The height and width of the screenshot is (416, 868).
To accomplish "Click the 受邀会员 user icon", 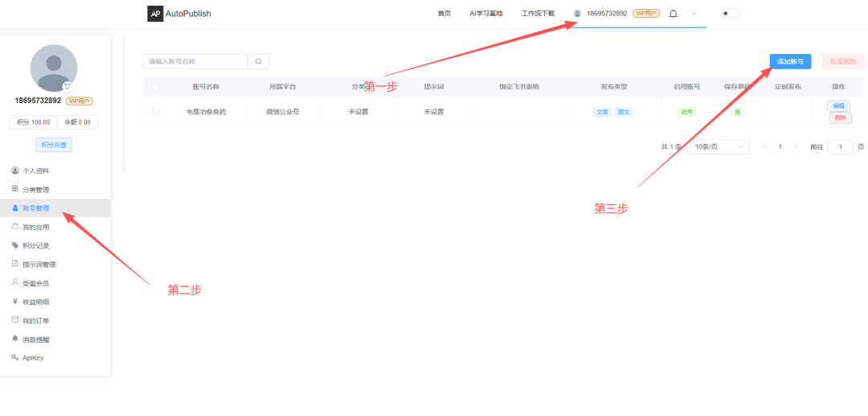I will pos(15,282).
